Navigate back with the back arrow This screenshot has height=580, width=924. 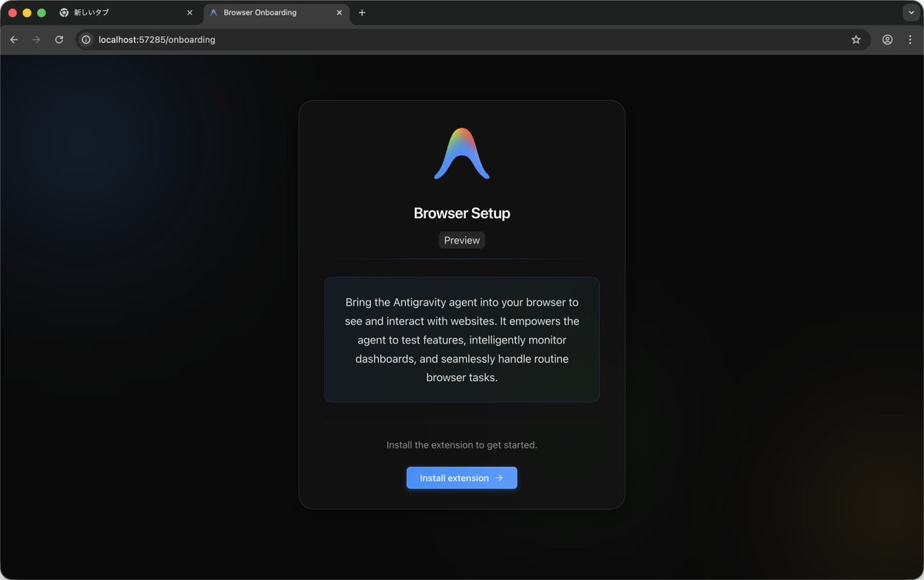(13, 39)
